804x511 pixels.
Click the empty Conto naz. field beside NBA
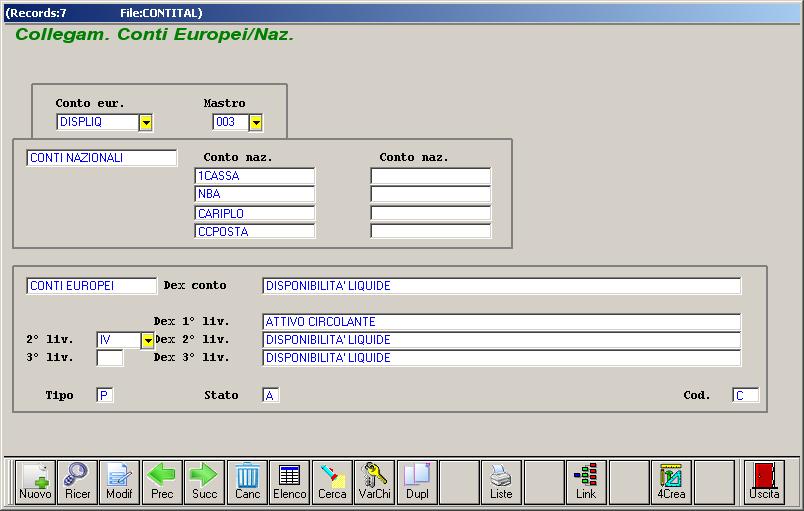tap(431, 194)
